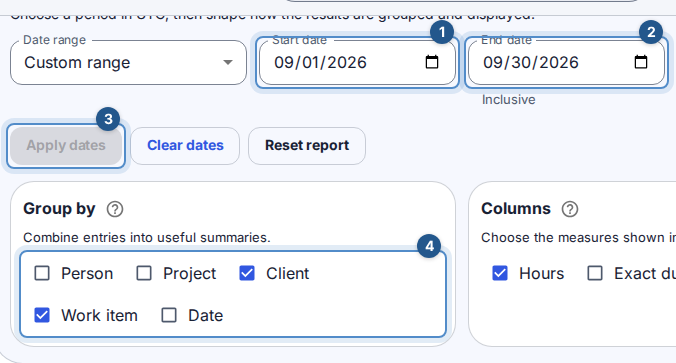
Task: Uncheck the Client group-by checkbox
Action: point(247,273)
